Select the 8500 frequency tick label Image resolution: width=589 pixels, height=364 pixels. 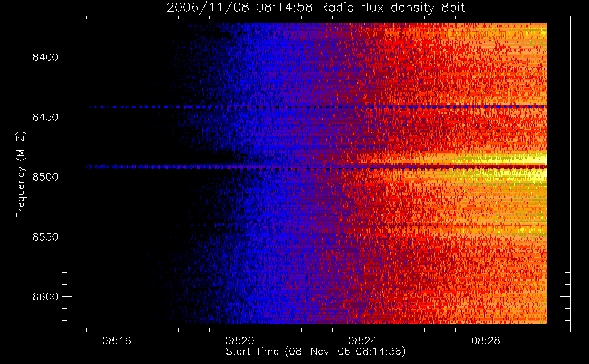tap(46, 177)
